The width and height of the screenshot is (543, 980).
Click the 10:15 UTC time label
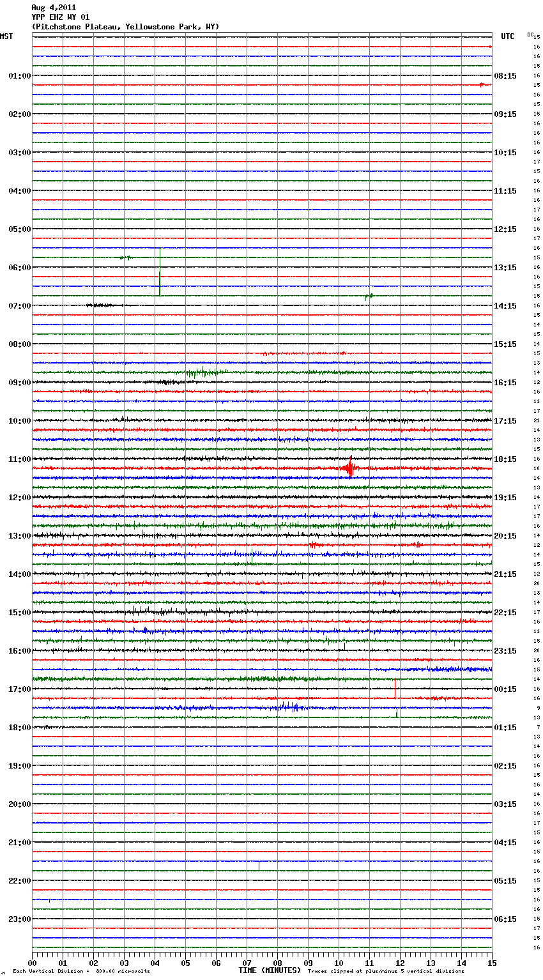[x=505, y=153]
